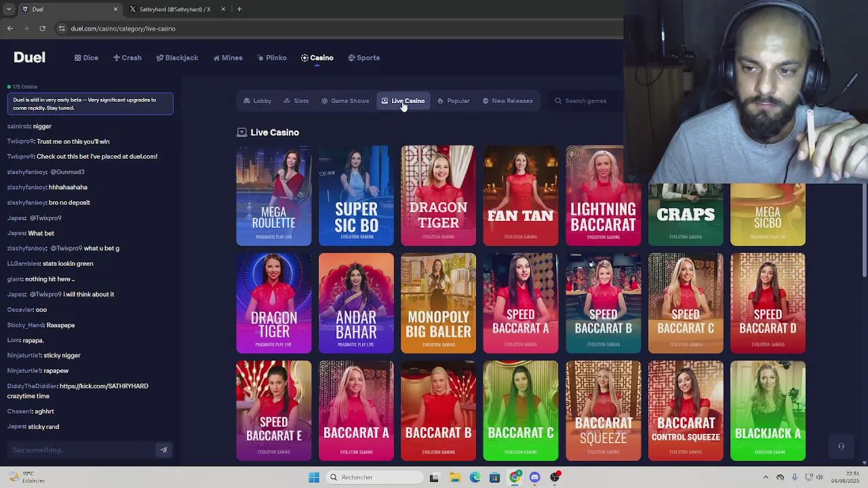Open the Game Shows category tab
Screen dimensions: 868x488
344,101
